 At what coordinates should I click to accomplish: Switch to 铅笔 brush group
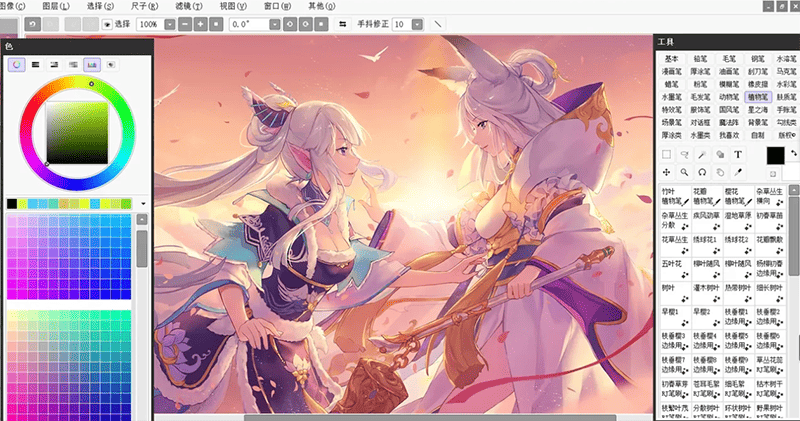(701, 59)
